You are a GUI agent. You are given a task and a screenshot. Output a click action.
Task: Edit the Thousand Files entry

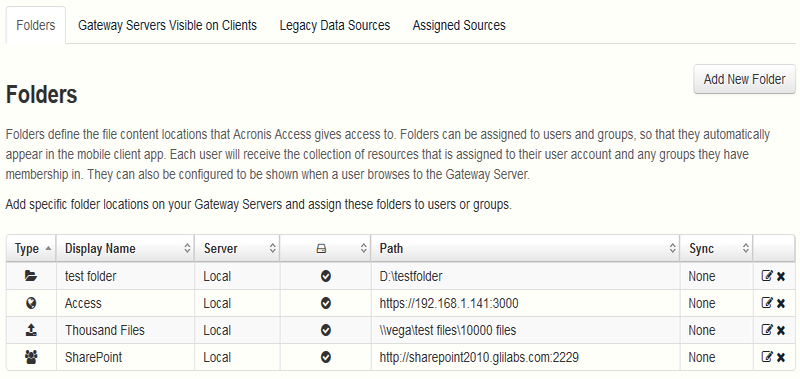(766, 330)
